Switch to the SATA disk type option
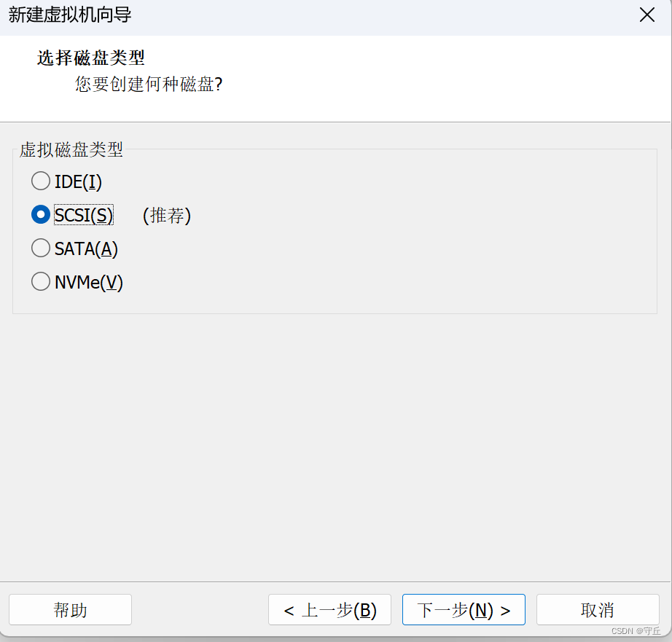The image size is (672, 642). [41, 248]
